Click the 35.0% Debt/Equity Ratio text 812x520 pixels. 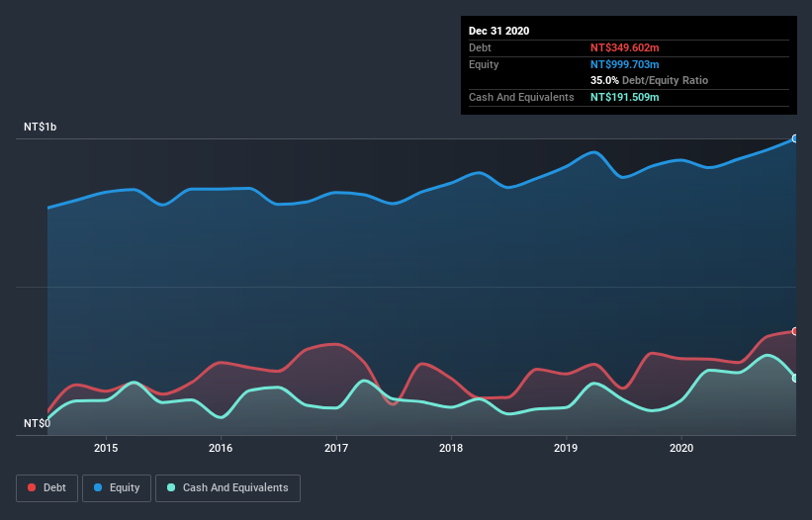click(x=649, y=80)
